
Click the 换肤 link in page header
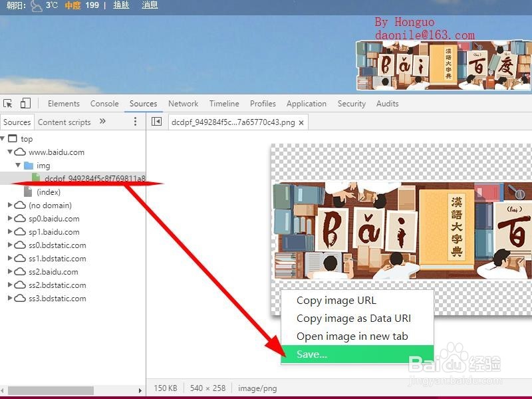(121, 5)
